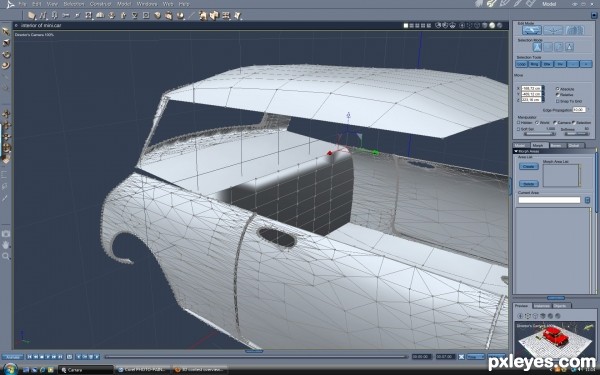Image resolution: width=600 pixels, height=375 pixels.
Task: Open the Instances tab
Action: coord(542,306)
